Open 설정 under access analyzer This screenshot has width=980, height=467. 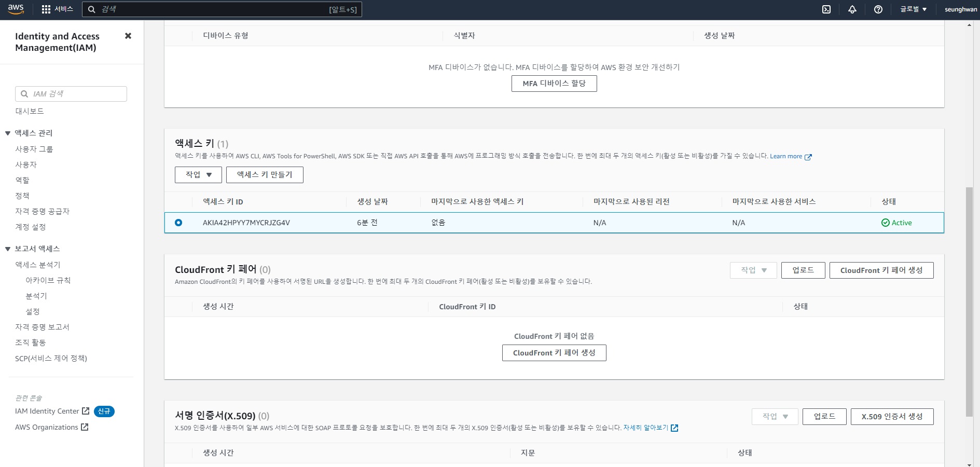(x=33, y=311)
